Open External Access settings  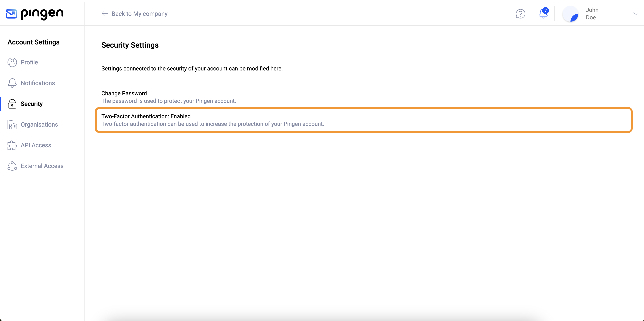(x=42, y=166)
